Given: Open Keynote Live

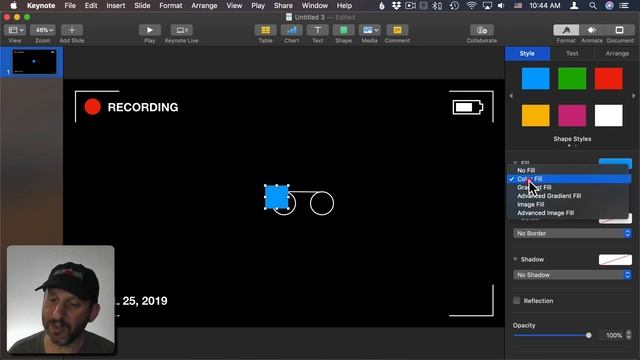Looking at the screenshot, I should coord(182,30).
